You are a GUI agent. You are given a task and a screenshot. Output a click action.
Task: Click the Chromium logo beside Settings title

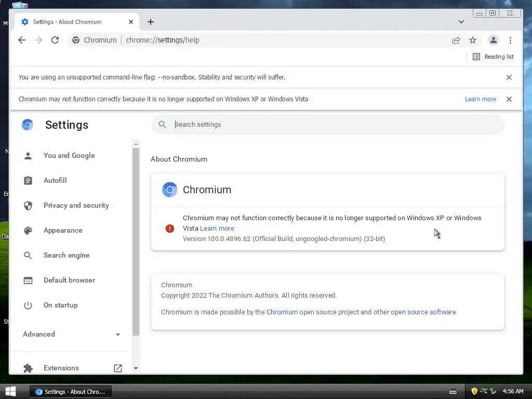click(28, 125)
